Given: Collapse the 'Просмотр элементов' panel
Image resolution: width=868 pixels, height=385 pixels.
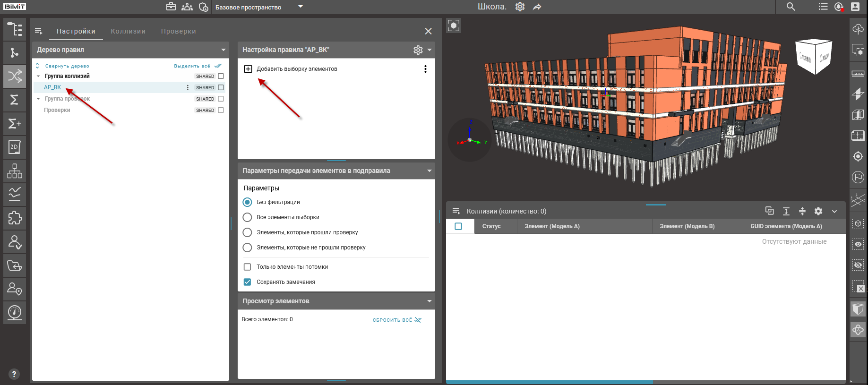Looking at the screenshot, I should 429,301.
